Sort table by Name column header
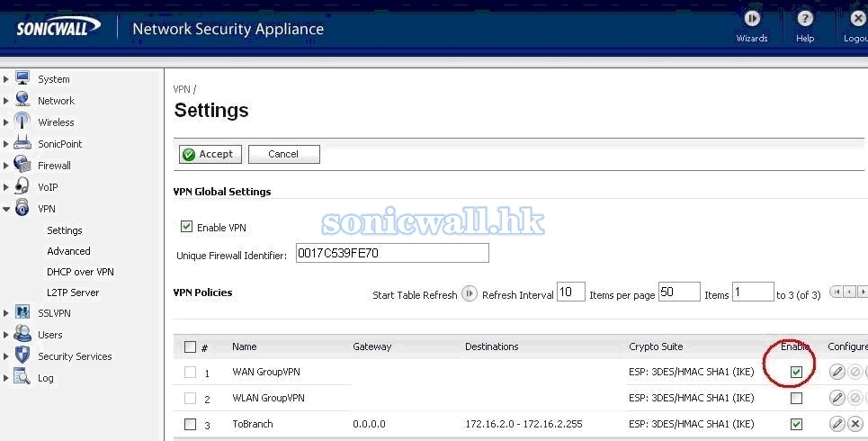This screenshot has height=441, width=868. coord(244,346)
